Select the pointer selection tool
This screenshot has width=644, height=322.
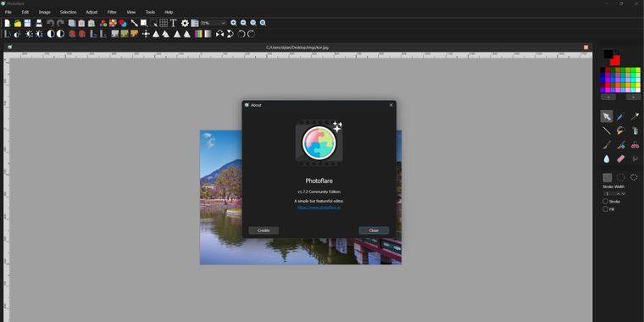click(607, 117)
